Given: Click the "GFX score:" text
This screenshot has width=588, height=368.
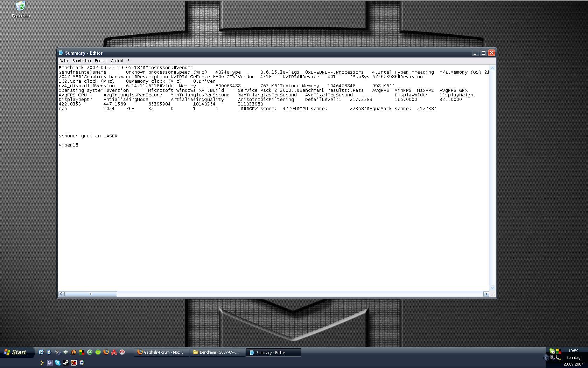Looking at the screenshot, I should click(263, 109).
